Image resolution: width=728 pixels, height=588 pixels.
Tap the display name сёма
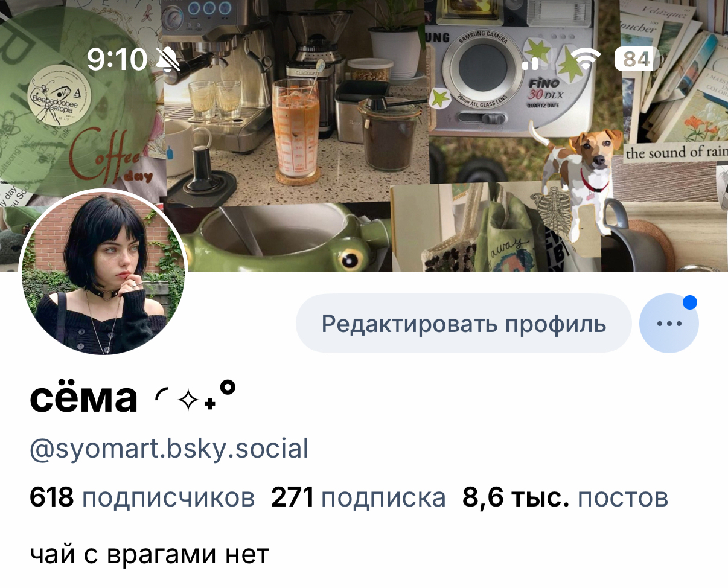(84, 398)
